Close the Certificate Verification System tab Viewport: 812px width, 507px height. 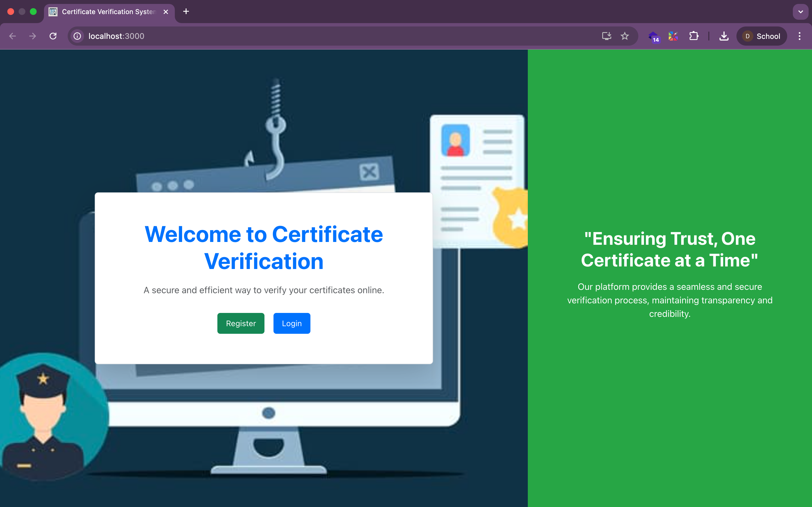pyautogui.click(x=166, y=12)
